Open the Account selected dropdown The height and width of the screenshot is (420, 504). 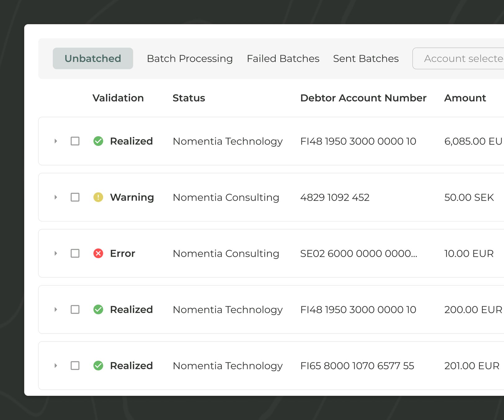462,58
